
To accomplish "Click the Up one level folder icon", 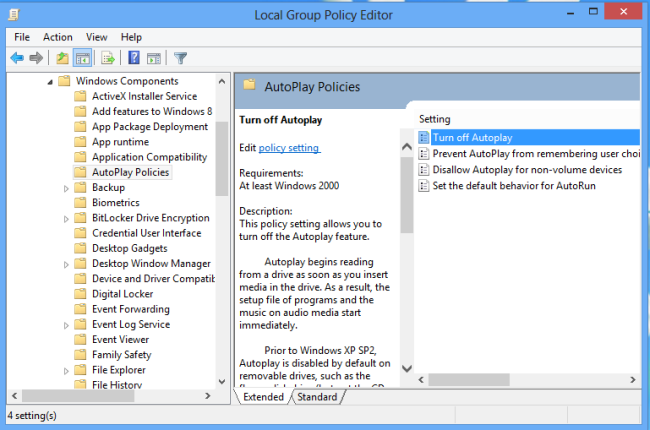I will point(63,58).
